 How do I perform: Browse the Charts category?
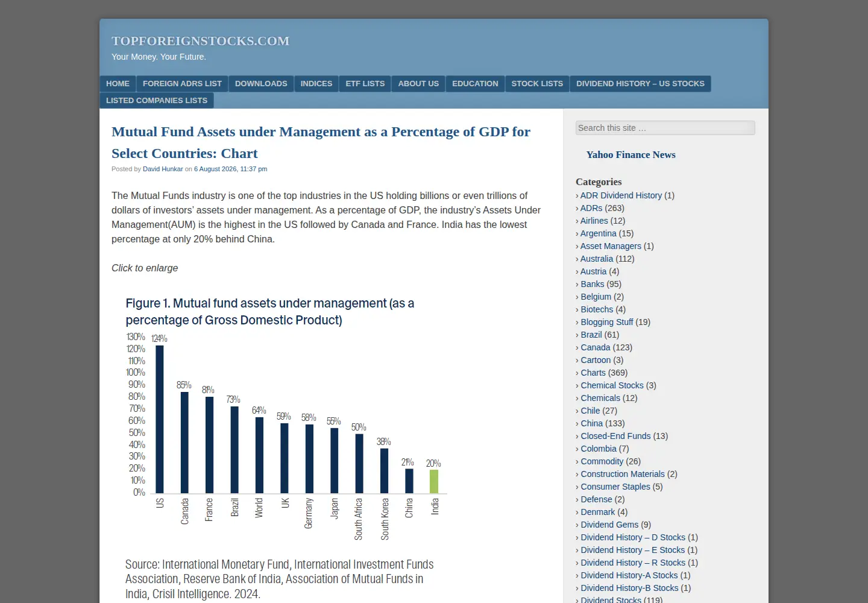(x=593, y=373)
